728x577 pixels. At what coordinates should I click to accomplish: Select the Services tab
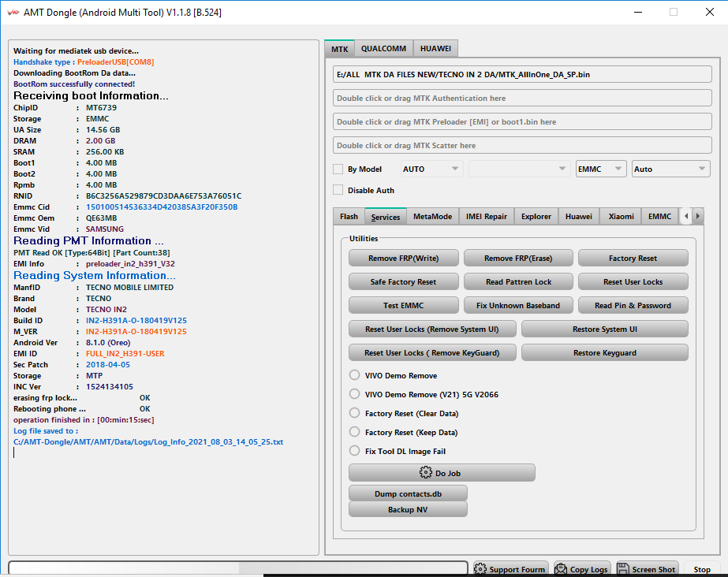pos(386,217)
